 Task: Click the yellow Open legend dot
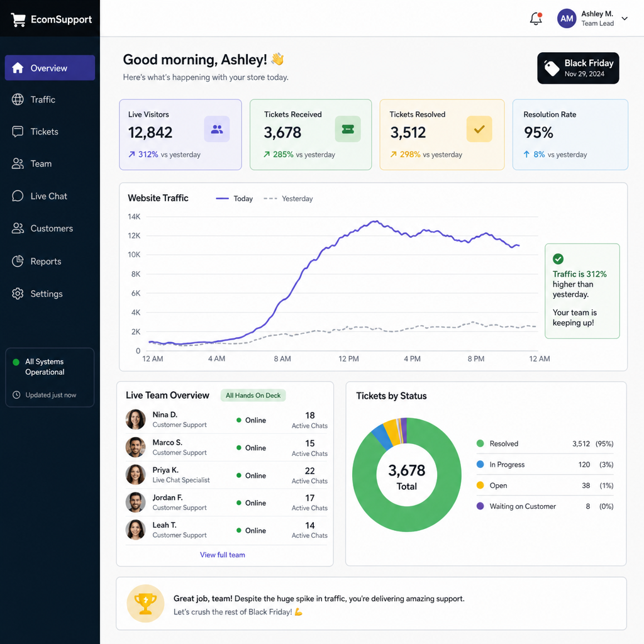480,486
